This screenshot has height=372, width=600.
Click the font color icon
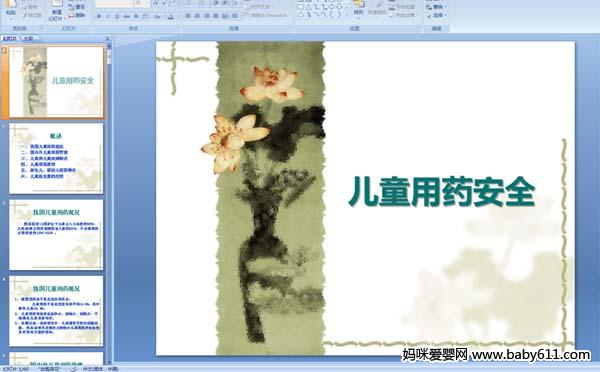pyautogui.click(x=170, y=16)
